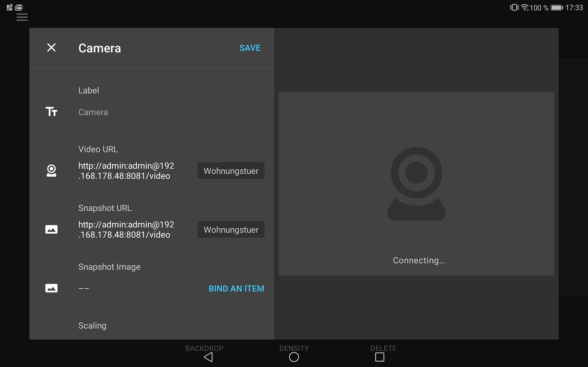Click the Camera title header

(x=99, y=48)
